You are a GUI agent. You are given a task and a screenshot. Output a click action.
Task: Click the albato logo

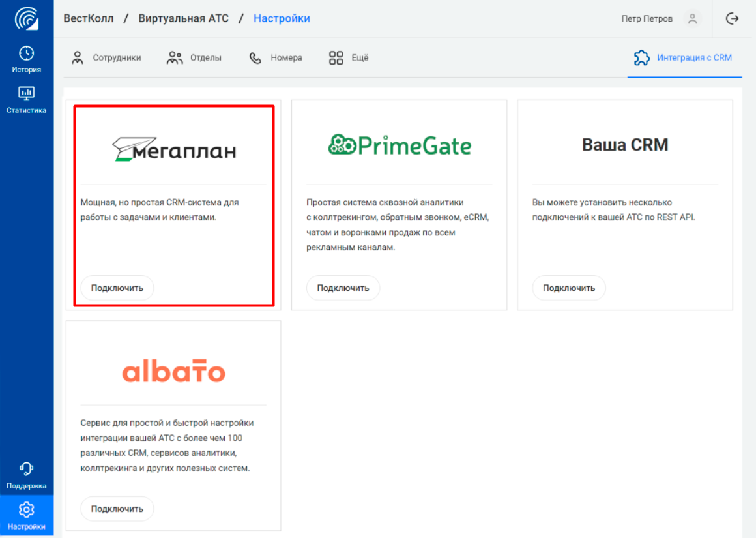pyautogui.click(x=173, y=371)
